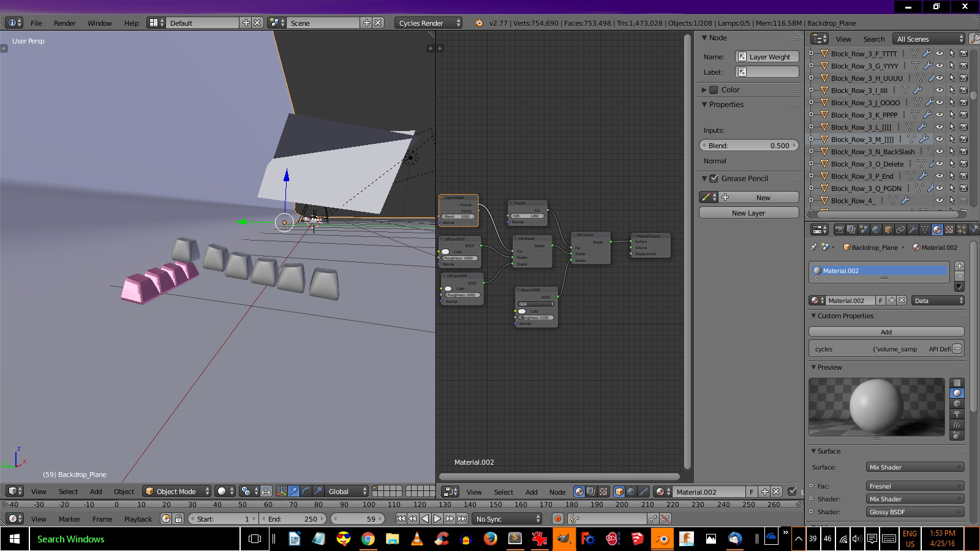980x551 pixels.
Task: Open the Object Mode dropdown
Action: [177, 492]
